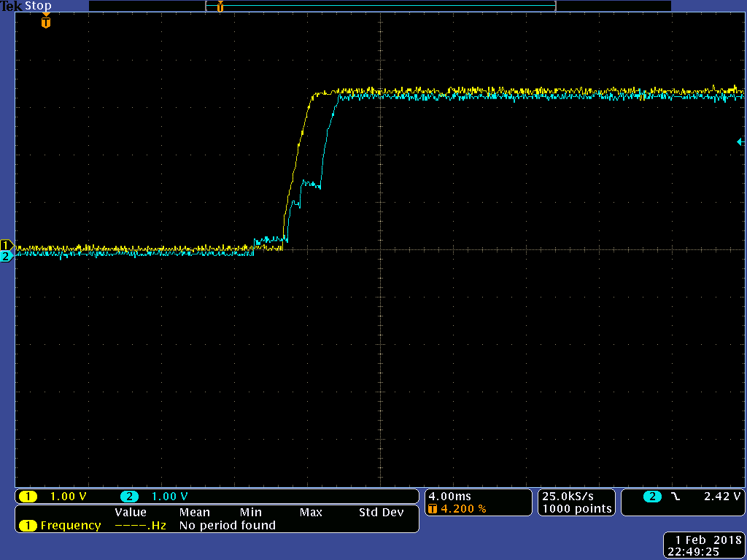
Task: Click the 'Stop' acquisition status
Action: 38,6
